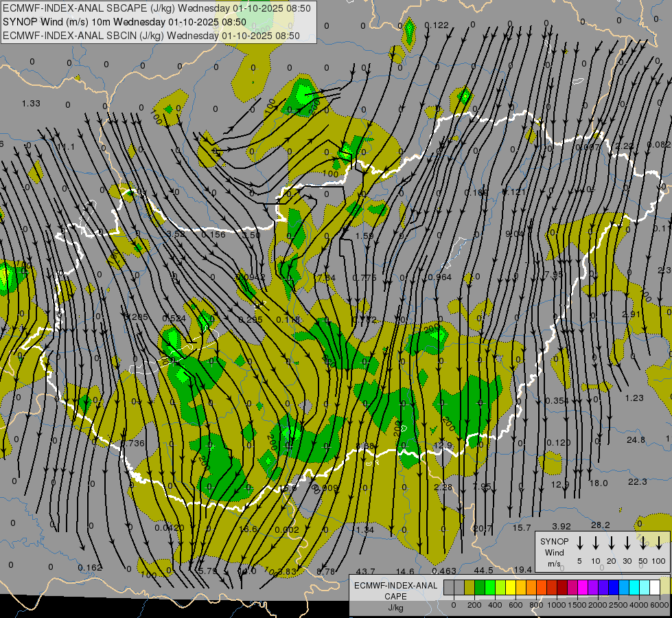Click the map value 0.354
672x618 pixels.
coord(557,400)
